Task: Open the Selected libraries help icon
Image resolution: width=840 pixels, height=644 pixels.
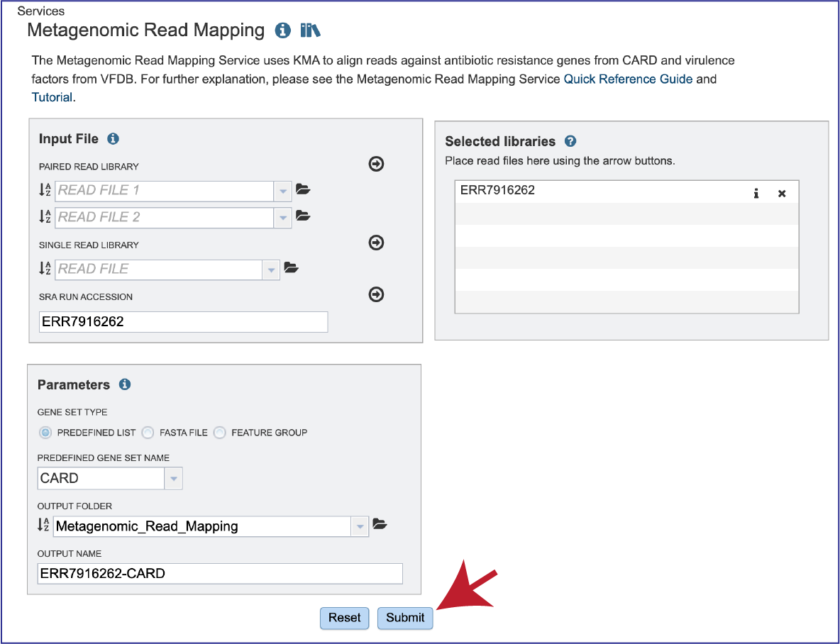Action: [x=570, y=141]
